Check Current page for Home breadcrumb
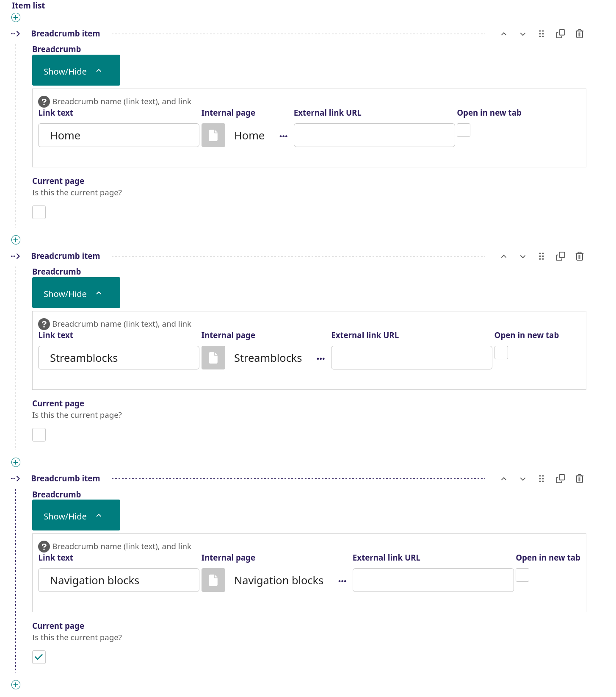Screen dimensions: 616x697 pyautogui.click(x=39, y=212)
